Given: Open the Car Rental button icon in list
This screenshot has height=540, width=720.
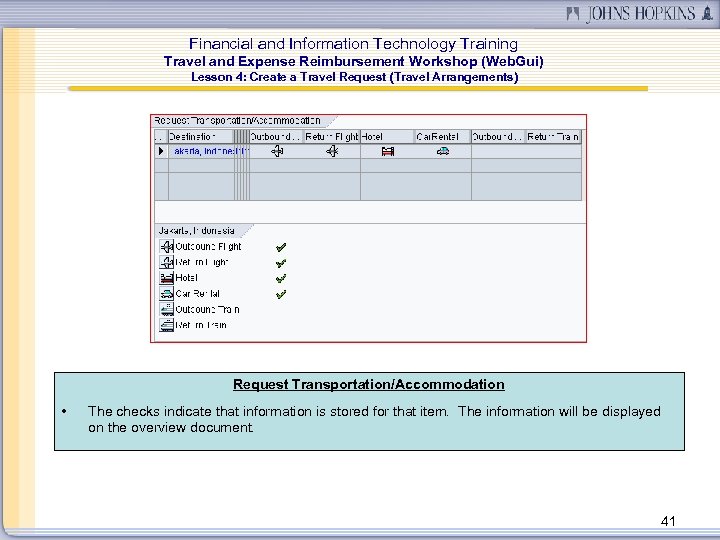Looking at the screenshot, I should tap(166, 293).
